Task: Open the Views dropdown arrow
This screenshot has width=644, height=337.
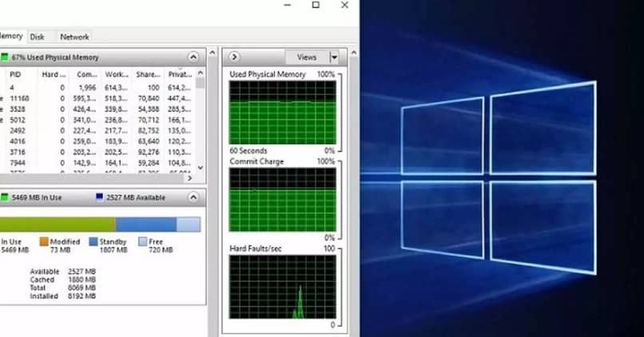Action: [x=334, y=57]
